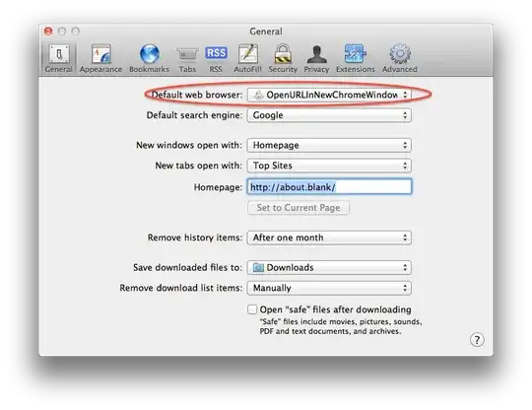Screen dimensions: 532x410
Task: Open the Save downloaded files to dropdown
Action: [x=329, y=267]
